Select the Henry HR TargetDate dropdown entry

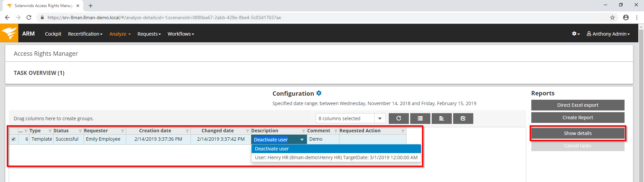tap(336, 157)
